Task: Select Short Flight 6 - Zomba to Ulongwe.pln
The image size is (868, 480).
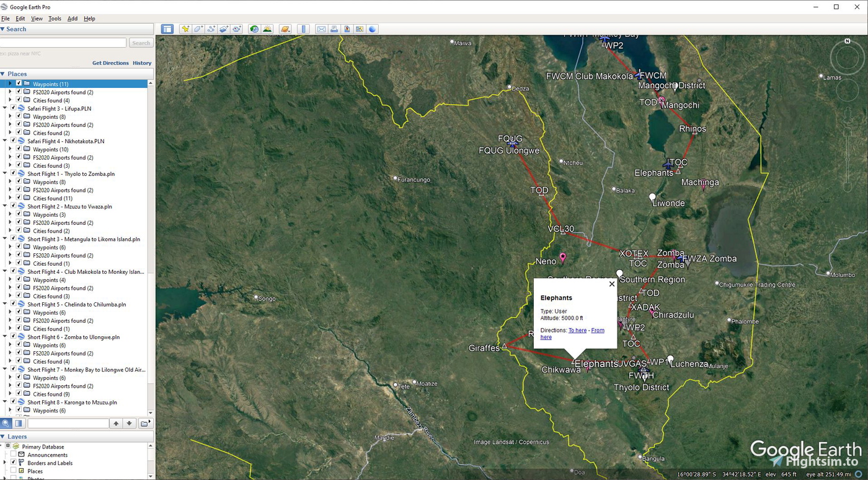Action: click(x=73, y=337)
